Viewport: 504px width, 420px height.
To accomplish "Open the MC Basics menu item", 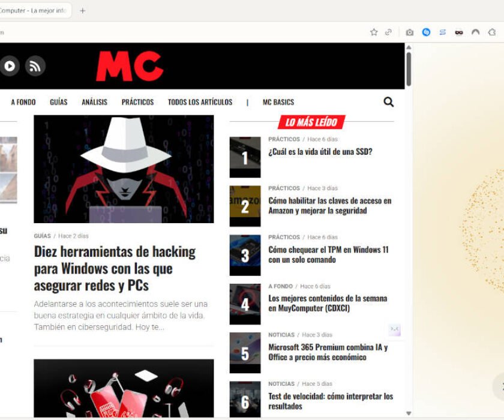I will (x=278, y=102).
